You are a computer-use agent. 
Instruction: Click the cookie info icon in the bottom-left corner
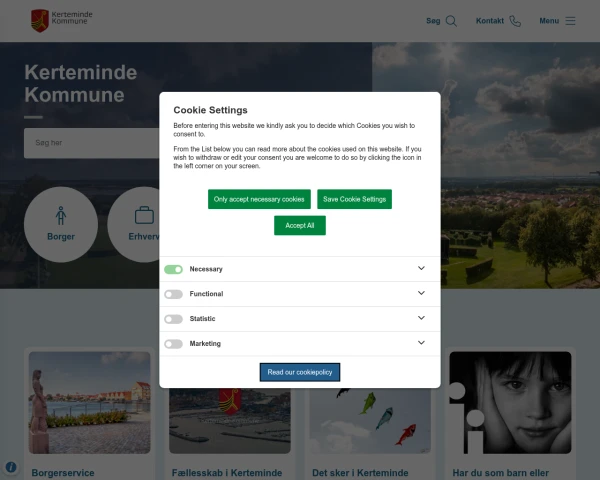coord(11,467)
